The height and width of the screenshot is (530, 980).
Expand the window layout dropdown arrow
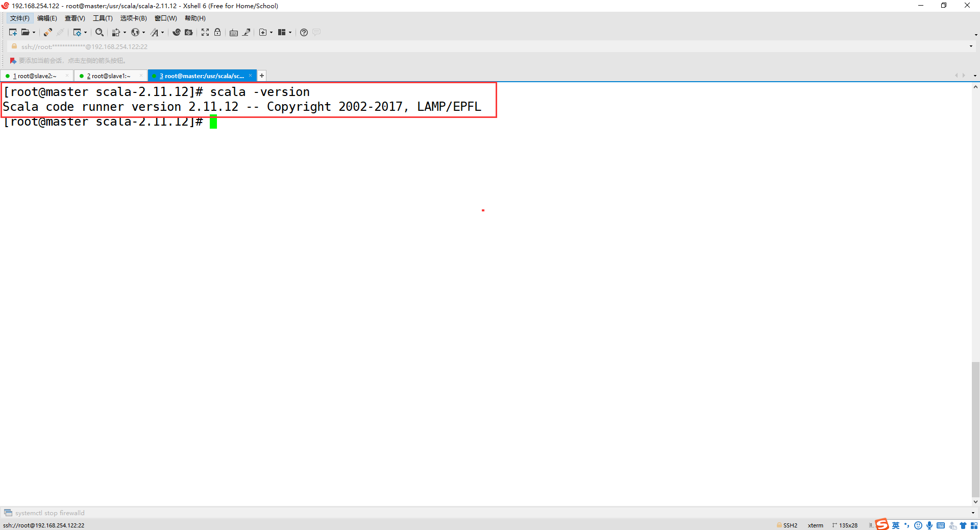pos(290,32)
